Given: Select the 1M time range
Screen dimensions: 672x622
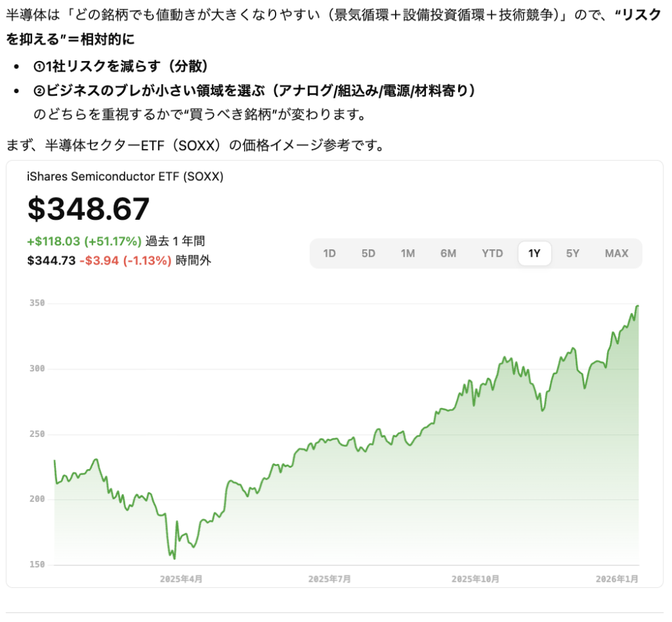Looking at the screenshot, I should [x=408, y=253].
